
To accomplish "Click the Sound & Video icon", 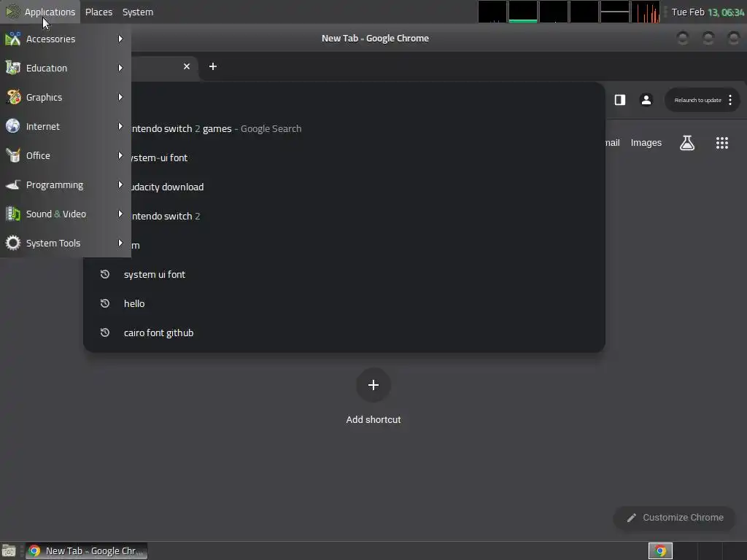I will pos(13,214).
